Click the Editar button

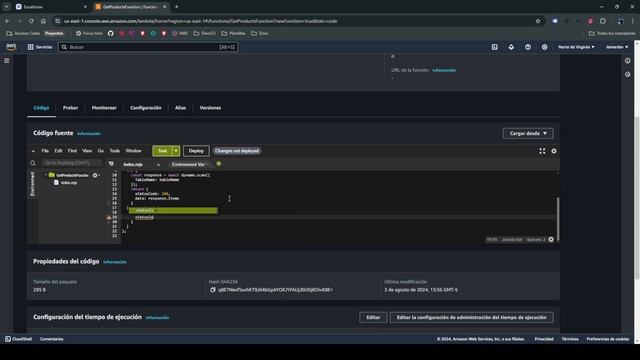pos(373,318)
